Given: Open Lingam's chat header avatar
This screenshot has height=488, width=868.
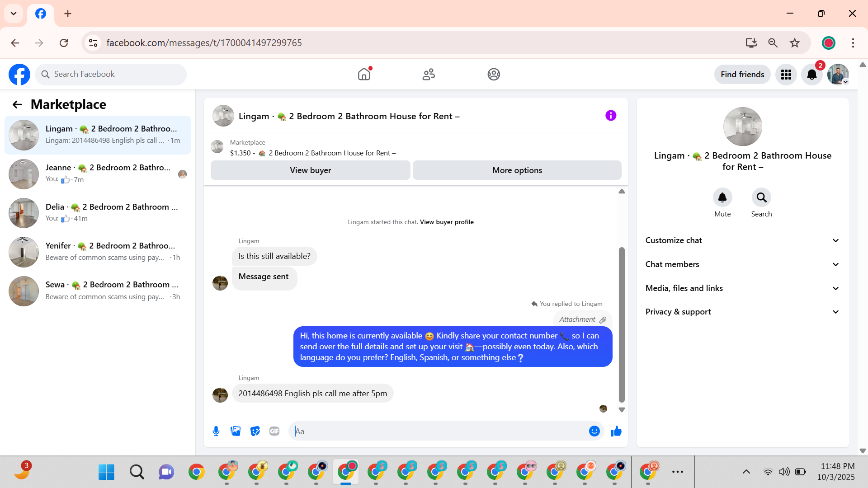Looking at the screenshot, I should pyautogui.click(x=223, y=116).
